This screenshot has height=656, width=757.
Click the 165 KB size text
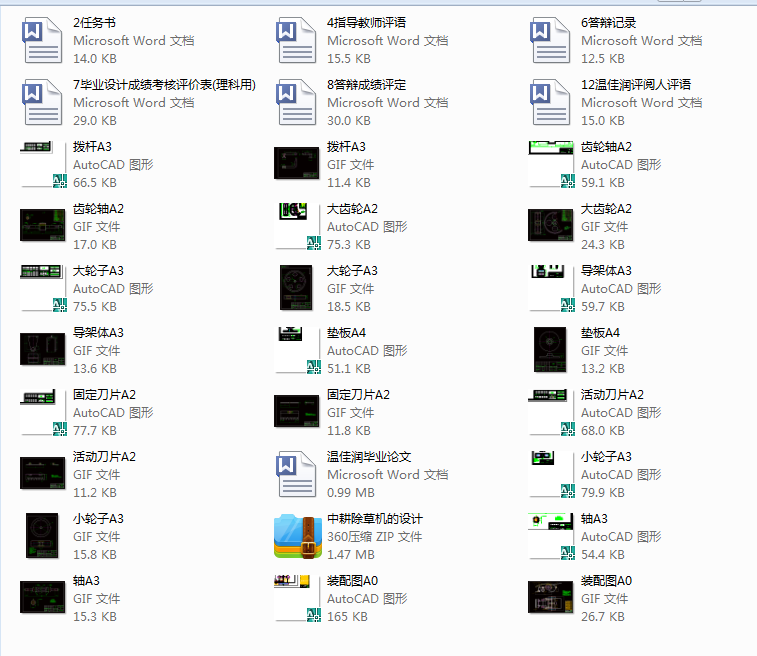tap(347, 616)
